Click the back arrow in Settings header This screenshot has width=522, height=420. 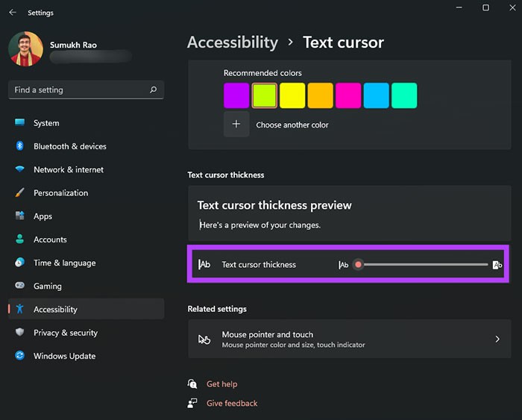click(13, 13)
